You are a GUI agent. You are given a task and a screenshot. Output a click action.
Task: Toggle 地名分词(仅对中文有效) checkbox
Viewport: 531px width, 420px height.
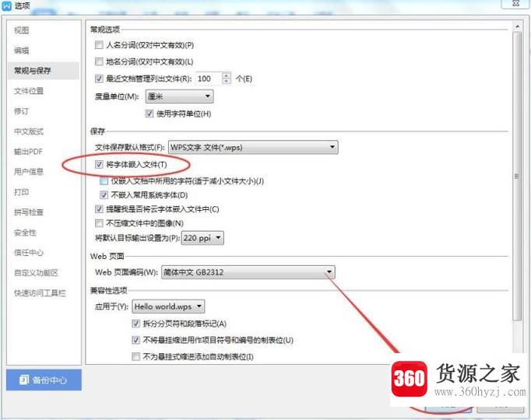(99, 61)
